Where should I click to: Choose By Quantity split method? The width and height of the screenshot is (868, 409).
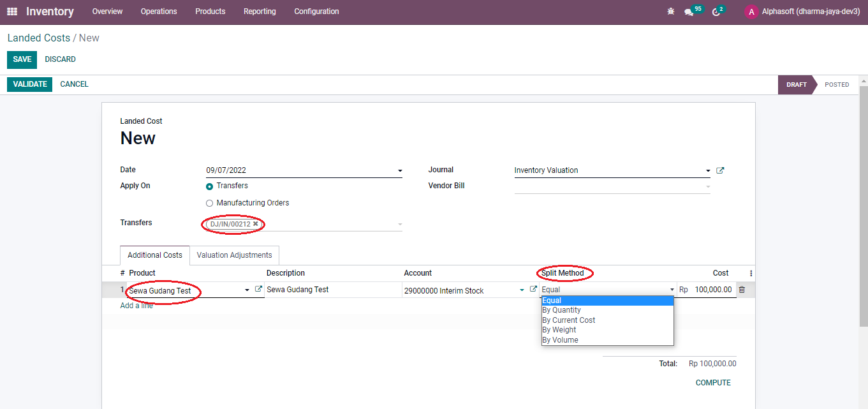[607, 310]
